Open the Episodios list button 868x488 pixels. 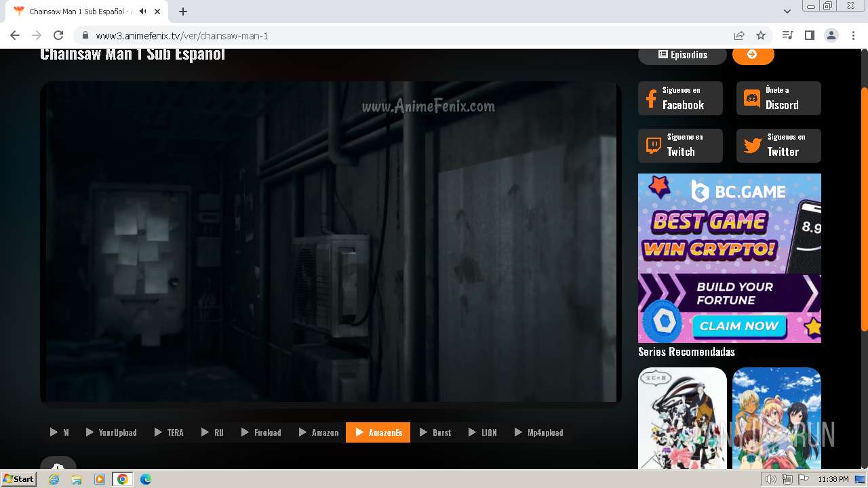(682, 55)
